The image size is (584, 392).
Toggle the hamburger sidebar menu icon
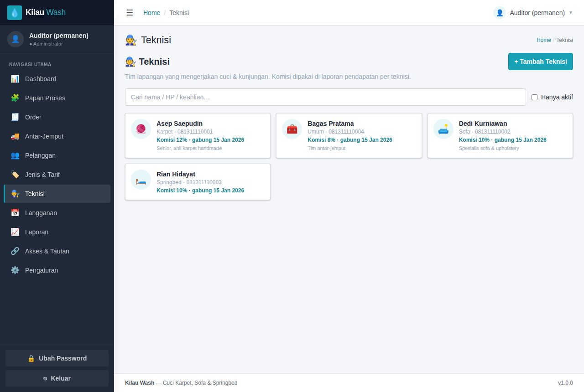click(x=130, y=13)
